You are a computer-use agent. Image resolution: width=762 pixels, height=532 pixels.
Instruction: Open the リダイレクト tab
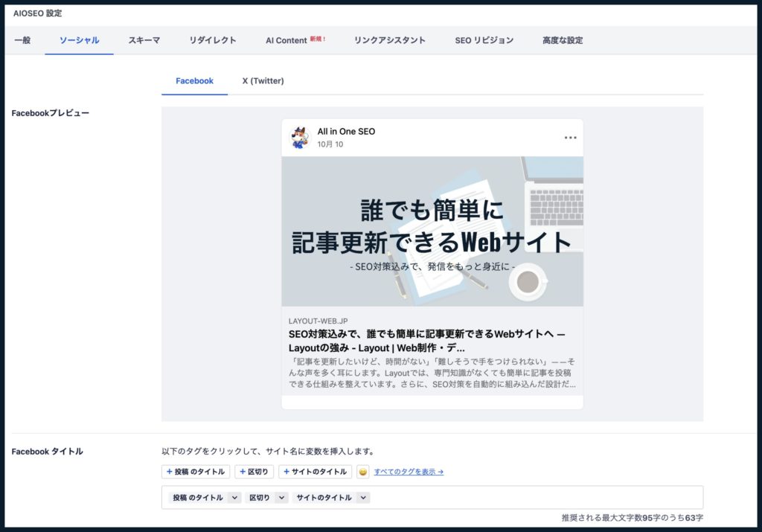(212, 41)
